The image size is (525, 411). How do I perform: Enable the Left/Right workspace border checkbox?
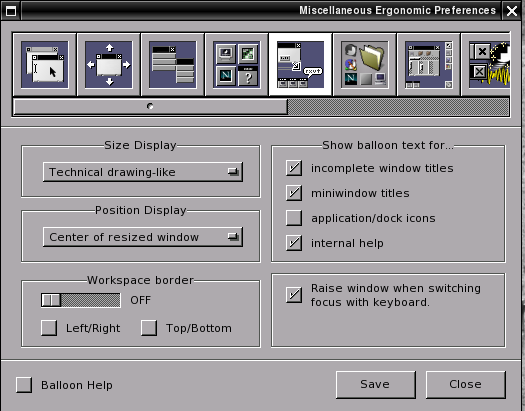point(49,328)
